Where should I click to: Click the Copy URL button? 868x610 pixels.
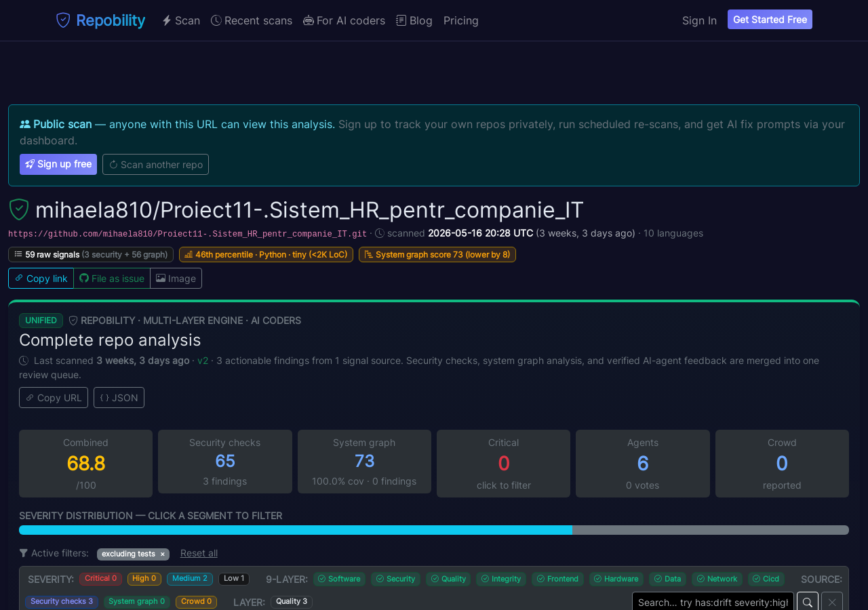(x=54, y=397)
